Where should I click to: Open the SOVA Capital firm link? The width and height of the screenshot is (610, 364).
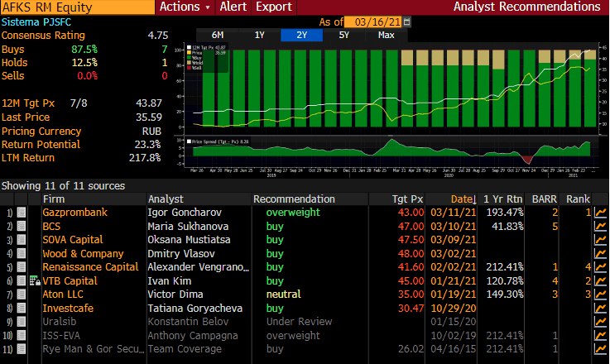tap(73, 240)
